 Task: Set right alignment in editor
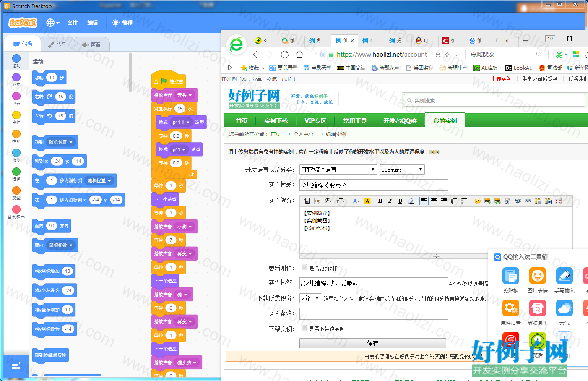(x=444, y=201)
